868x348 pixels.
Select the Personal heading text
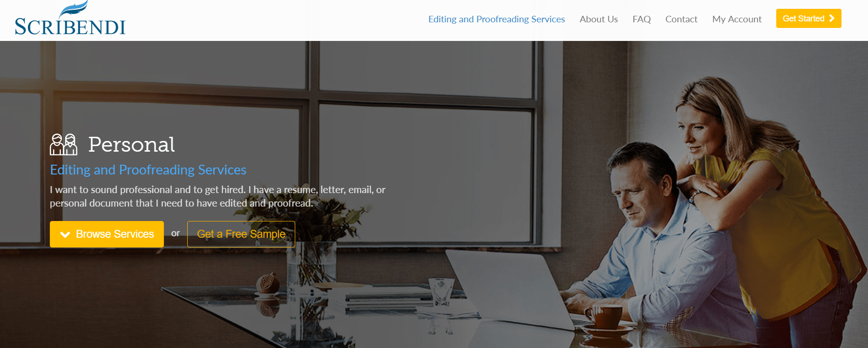coord(132,144)
